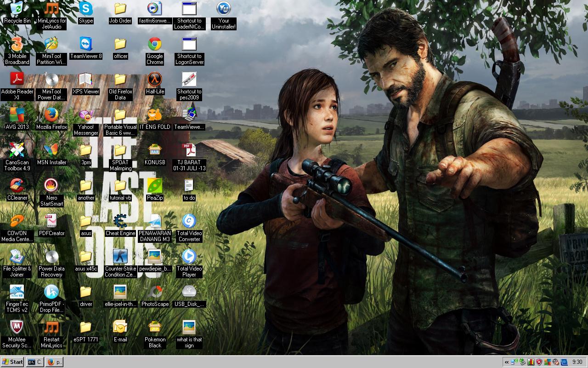Select the KONUSB archive icon
The width and height of the screenshot is (588, 368).
coord(155,150)
